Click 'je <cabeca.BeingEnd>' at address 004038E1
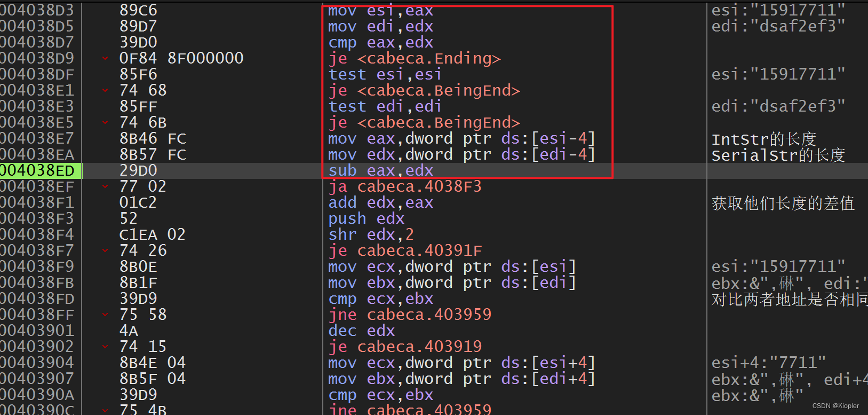 424,90
